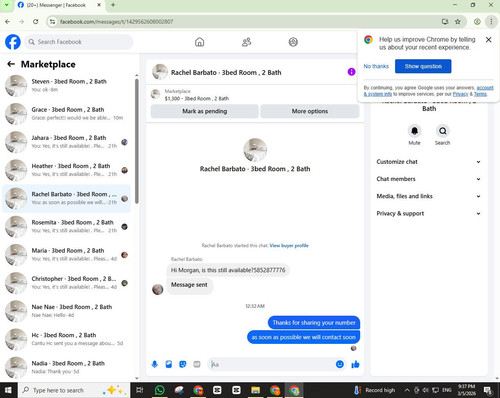Click More options button
The image size is (500, 398).
[310, 111]
